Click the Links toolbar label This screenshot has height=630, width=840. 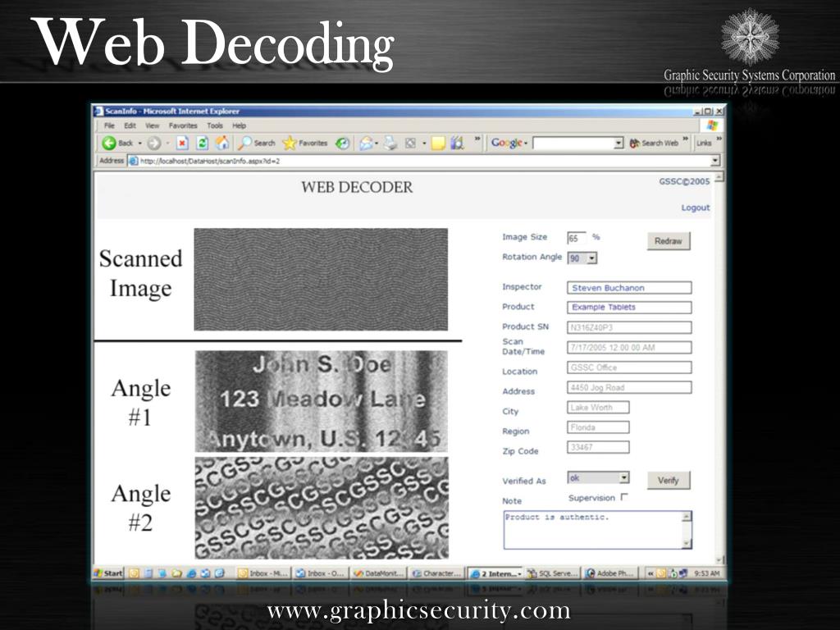(704, 143)
